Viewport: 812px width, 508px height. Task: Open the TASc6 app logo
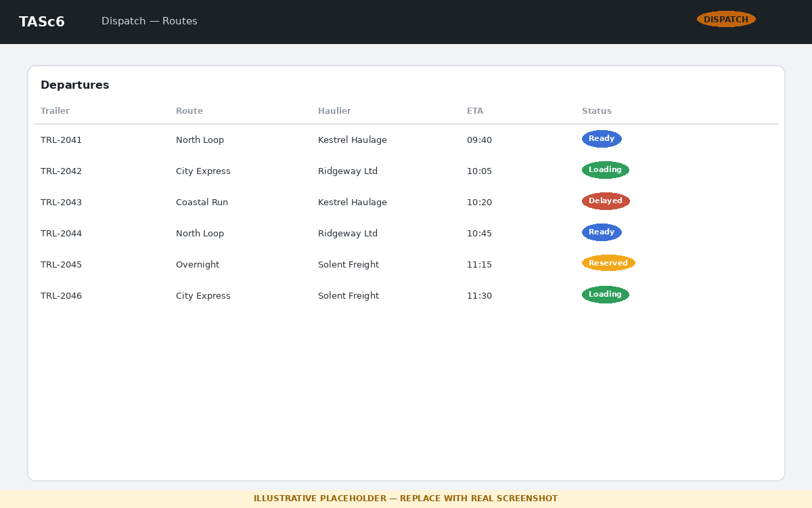(42, 22)
